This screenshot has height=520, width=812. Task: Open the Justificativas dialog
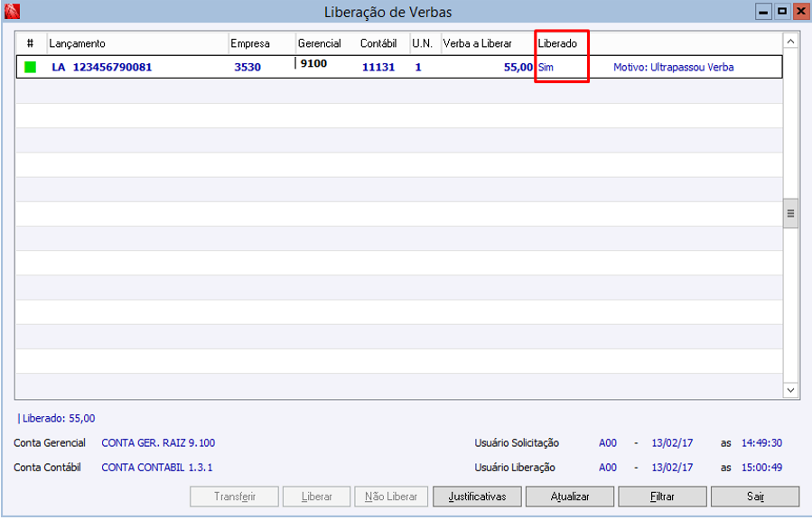pos(477,497)
